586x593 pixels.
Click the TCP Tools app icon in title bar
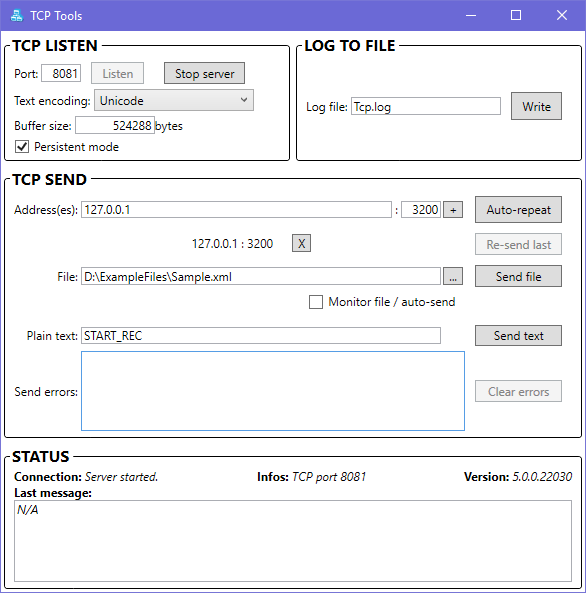(x=17, y=16)
